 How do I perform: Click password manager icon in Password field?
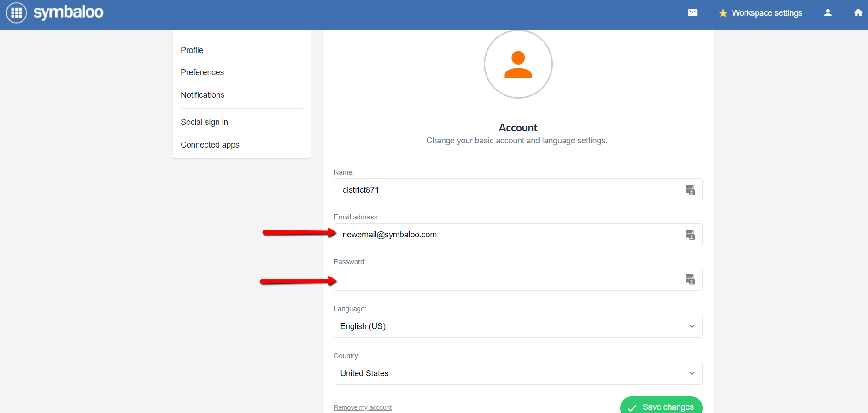690,279
